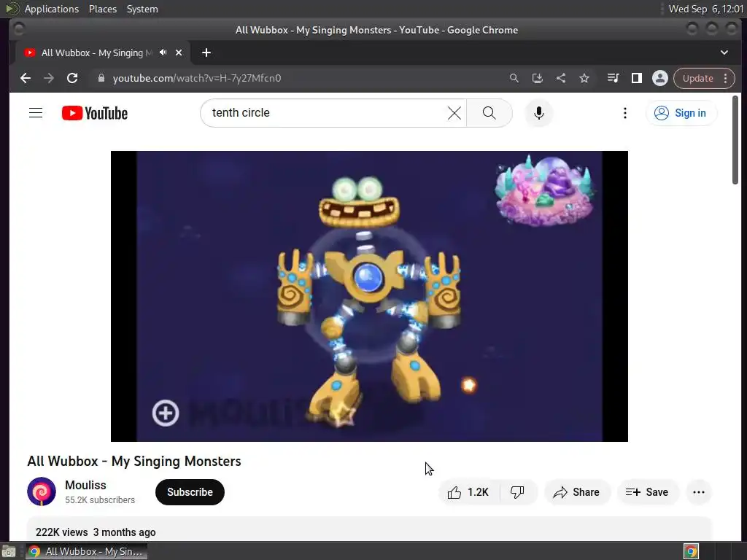The image size is (747, 560).
Task: Install YouTube app from address bar
Action: tap(538, 78)
